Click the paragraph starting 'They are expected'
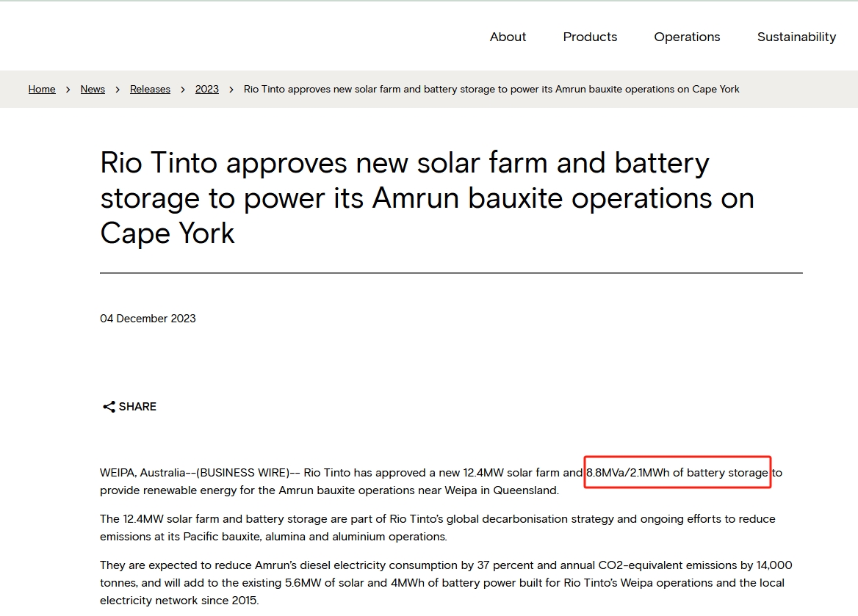 [446, 583]
